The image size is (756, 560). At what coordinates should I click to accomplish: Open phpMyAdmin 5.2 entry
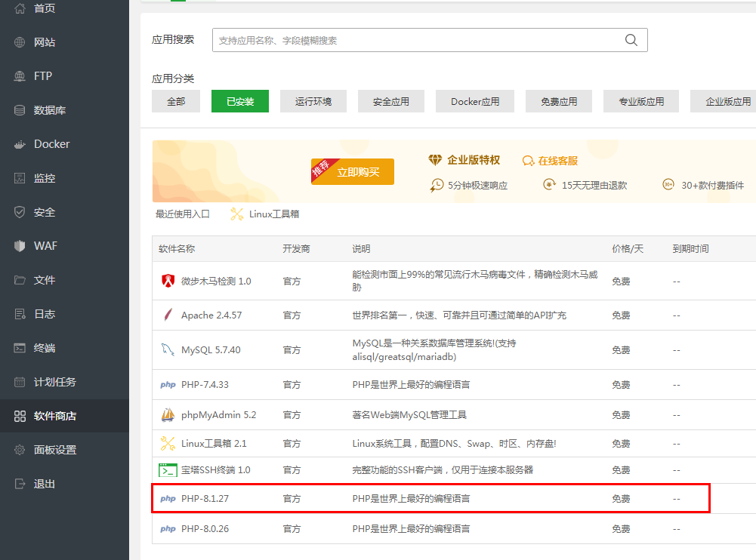(219, 415)
